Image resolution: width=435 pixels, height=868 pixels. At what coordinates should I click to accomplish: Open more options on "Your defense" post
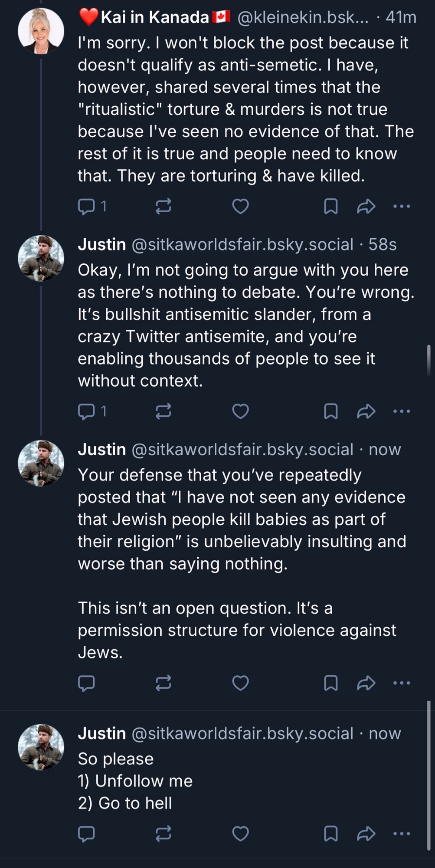pos(402,683)
